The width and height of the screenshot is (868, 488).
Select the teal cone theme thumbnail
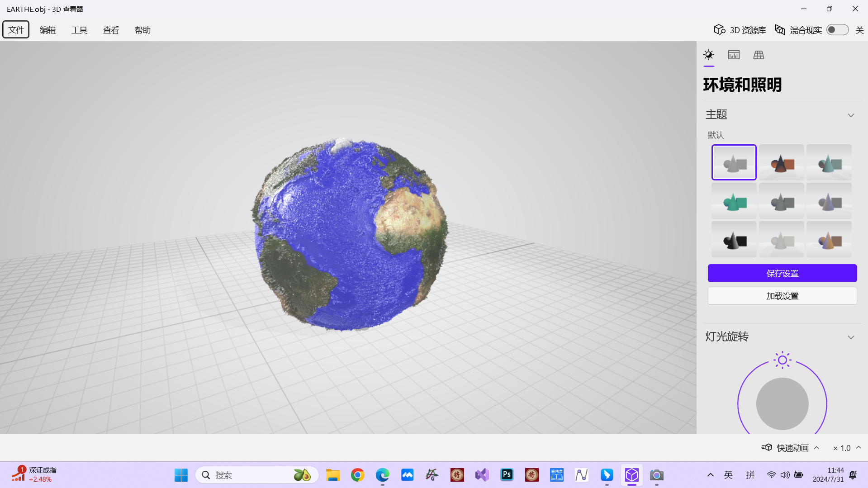pyautogui.click(x=829, y=162)
